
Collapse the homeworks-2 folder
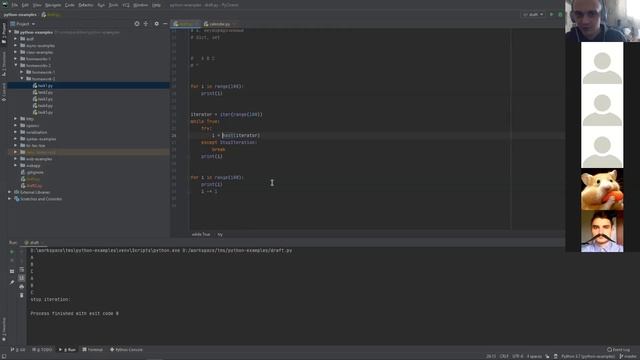tap(16, 65)
